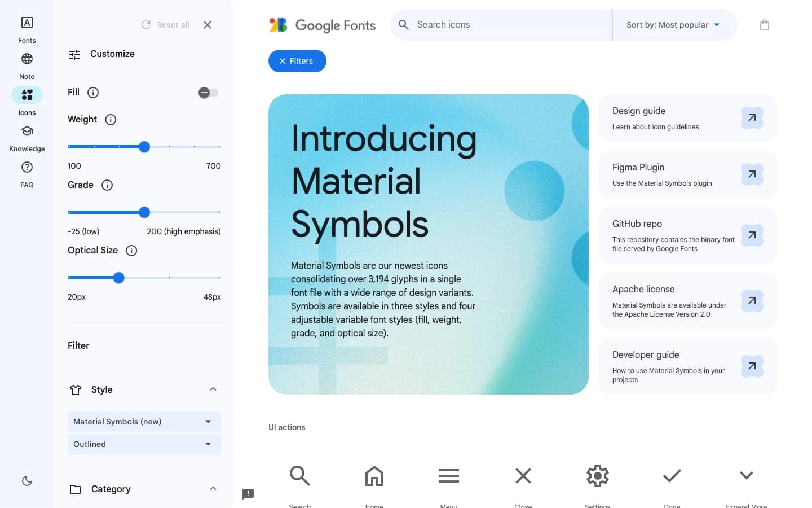The image size is (812, 508).
Task: Close the Customize panel with X
Action: pyautogui.click(x=208, y=25)
